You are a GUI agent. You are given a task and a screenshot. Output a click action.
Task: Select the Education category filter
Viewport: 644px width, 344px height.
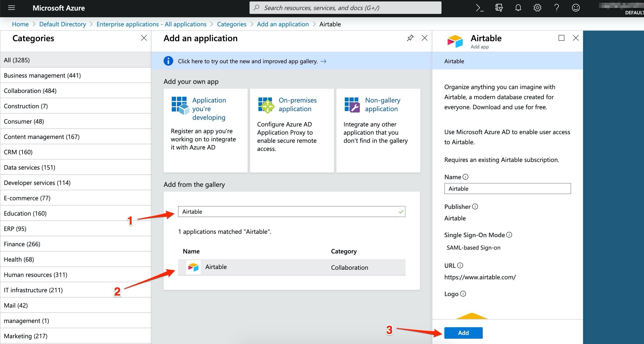25,213
